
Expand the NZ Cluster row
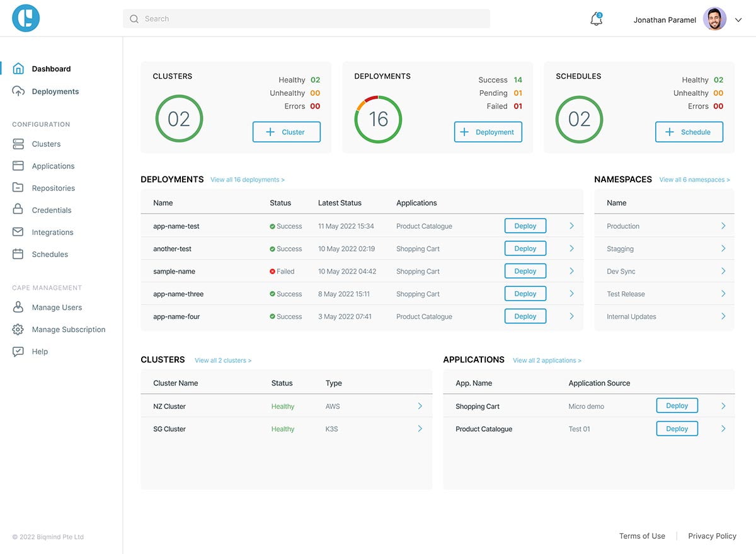pyautogui.click(x=420, y=406)
